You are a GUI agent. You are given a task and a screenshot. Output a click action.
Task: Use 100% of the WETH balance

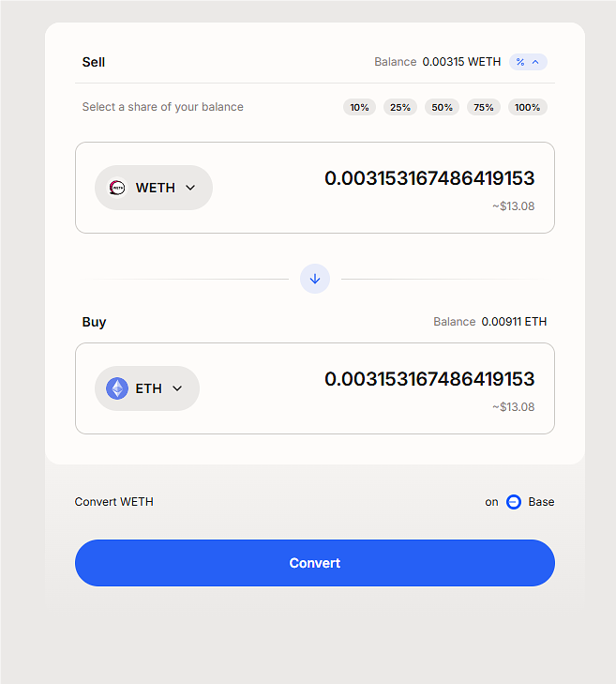[527, 107]
